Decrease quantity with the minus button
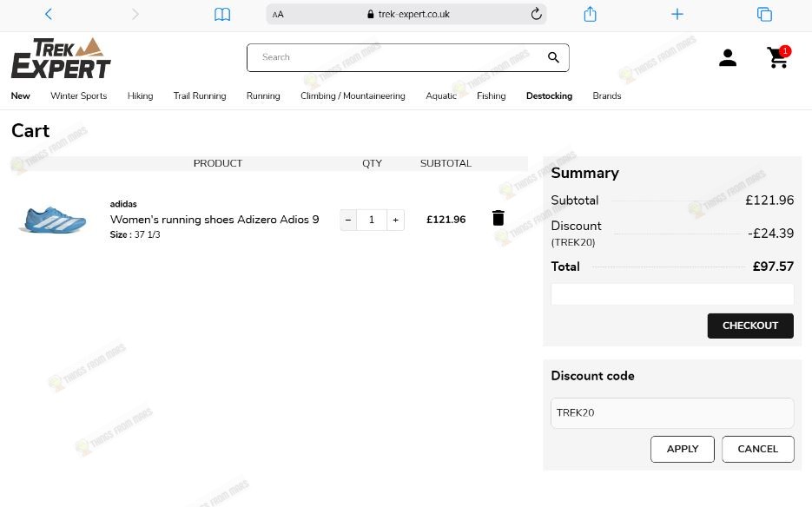This screenshot has height=507, width=812. 348,221
